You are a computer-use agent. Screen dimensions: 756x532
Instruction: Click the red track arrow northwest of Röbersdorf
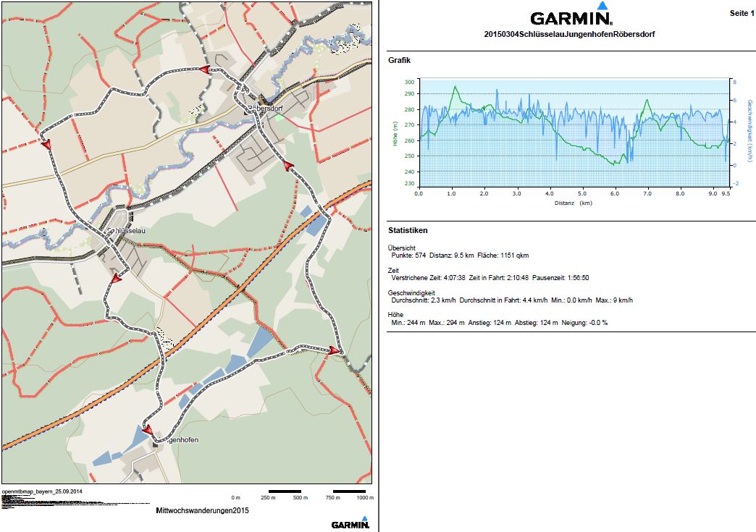pyautogui.click(x=205, y=69)
